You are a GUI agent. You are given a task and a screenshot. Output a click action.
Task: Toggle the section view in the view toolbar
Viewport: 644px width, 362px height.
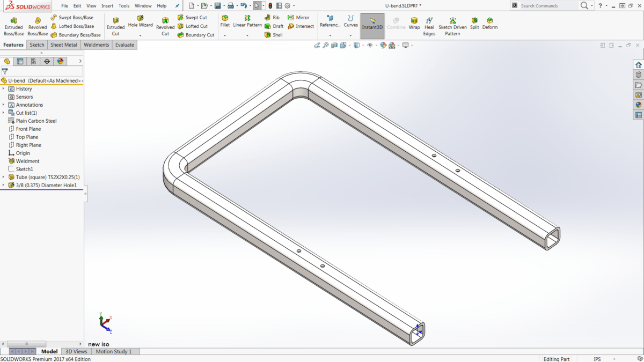click(334, 45)
